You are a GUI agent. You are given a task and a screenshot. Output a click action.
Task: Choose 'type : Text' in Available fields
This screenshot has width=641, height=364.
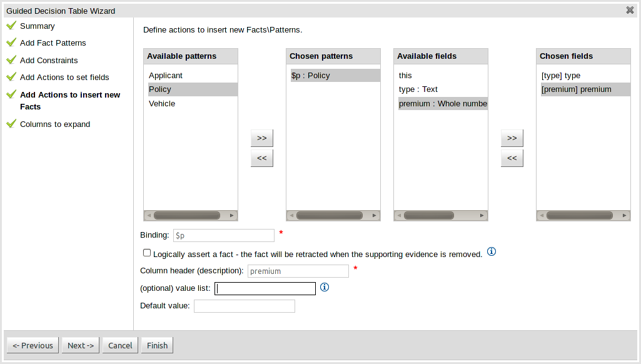tap(418, 89)
